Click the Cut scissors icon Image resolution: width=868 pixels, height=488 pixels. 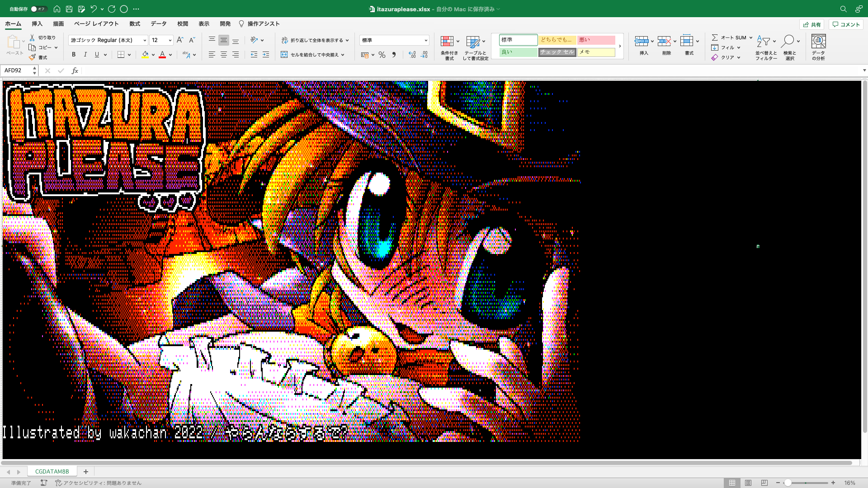point(32,38)
